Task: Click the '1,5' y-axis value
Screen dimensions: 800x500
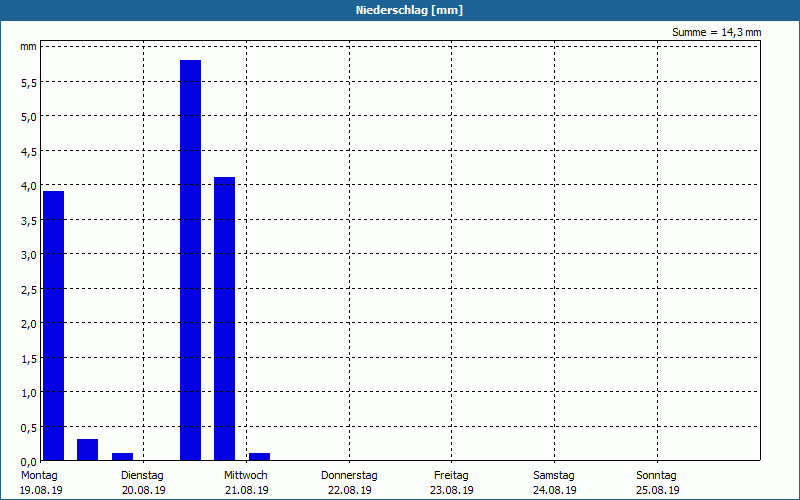Action: pyautogui.click(x=29, y=359)
